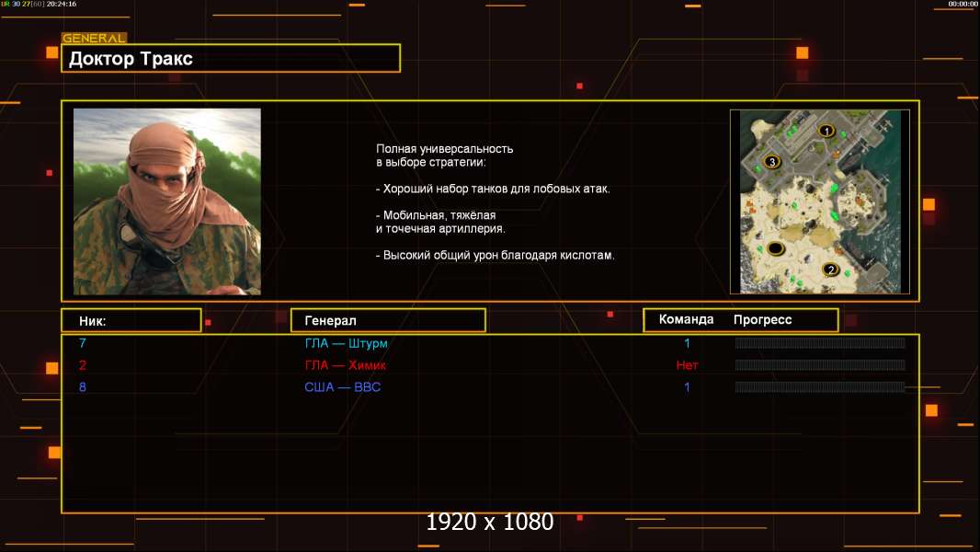The height and width of the screenshot is (552, 980).
Task: Click start position marker 3 on minimap
Action: click(772, 162)
